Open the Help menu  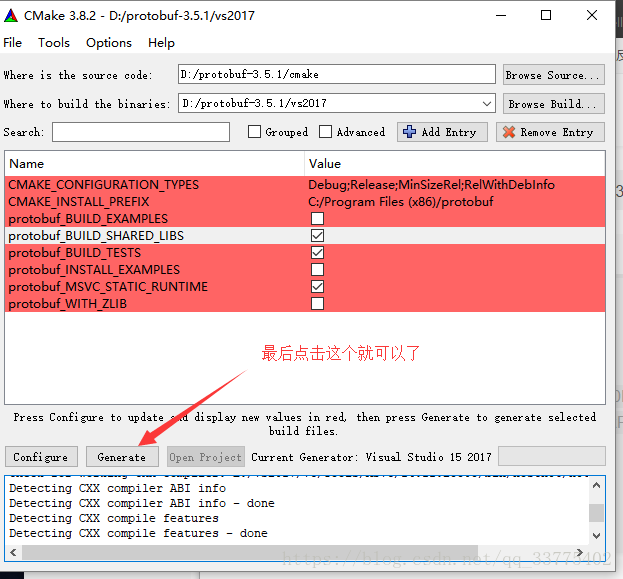pos(161,43)
